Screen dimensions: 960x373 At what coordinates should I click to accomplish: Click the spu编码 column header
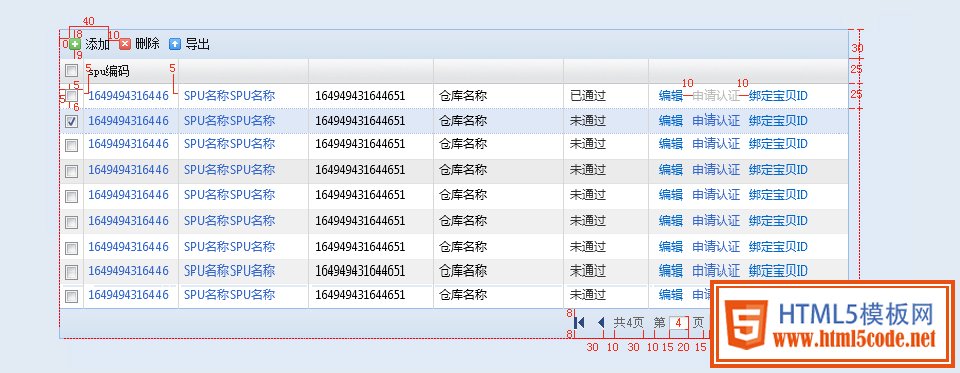[108, 72]
